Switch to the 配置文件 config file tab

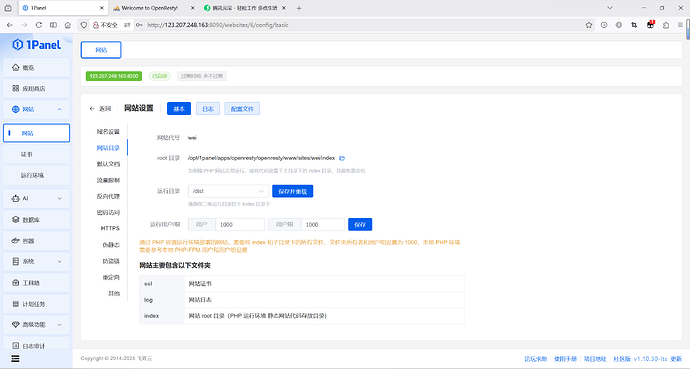click(x=242, y=109)
